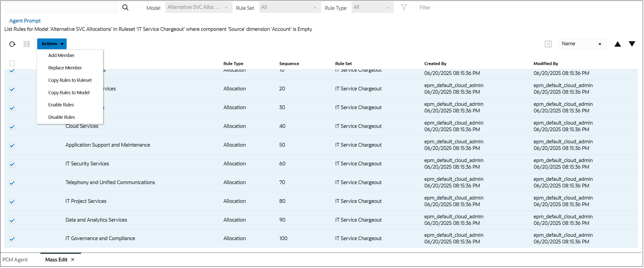Click inside the search text field
The image size is (644, 268).
[60, 7]
